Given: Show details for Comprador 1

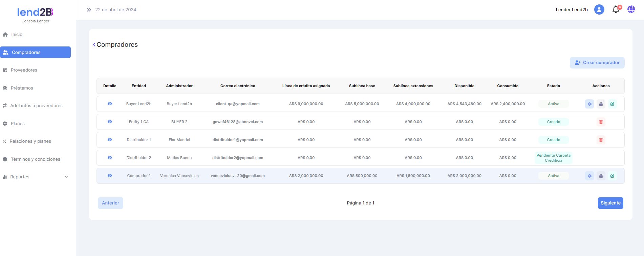Looking at the screenshot, I should pos(110,176).
